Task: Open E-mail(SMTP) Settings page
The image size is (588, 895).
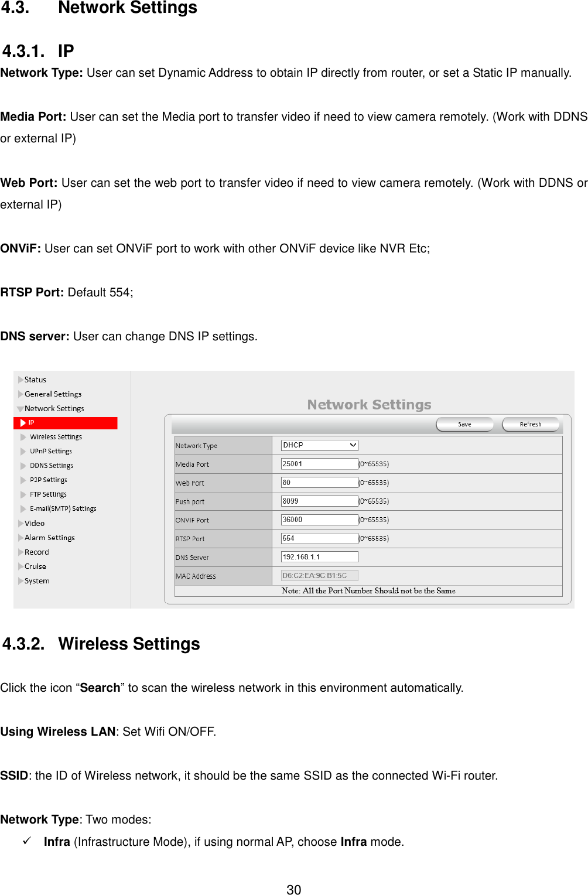Action: pos(62,508)
